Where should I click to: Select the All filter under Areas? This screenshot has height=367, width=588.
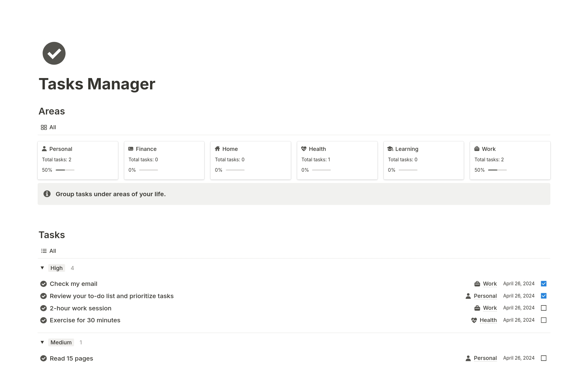point(48,127)
